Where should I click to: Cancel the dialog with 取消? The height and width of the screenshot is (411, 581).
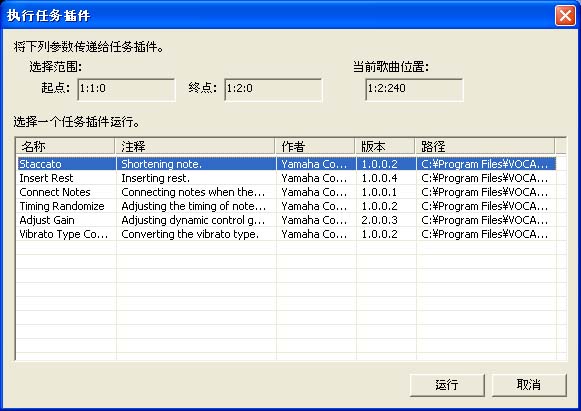click(x=529, y=385)
